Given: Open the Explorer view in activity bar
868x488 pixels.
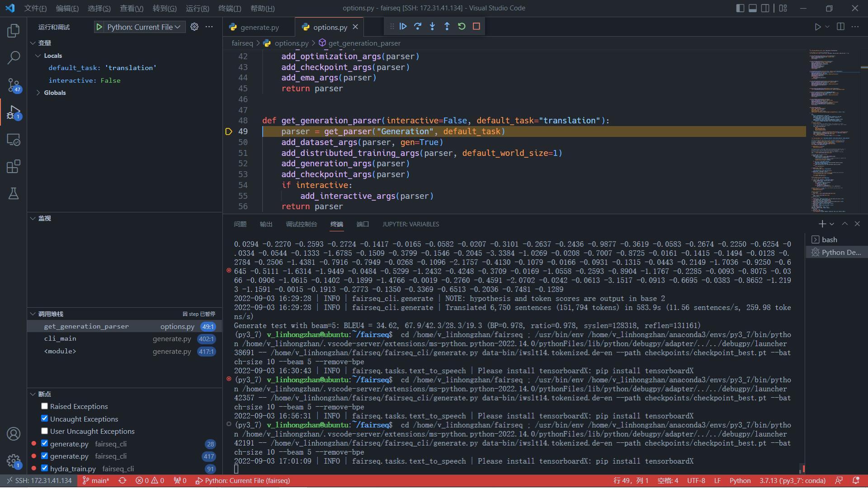Looking at the screenshot, I should (x=14, y=31).
